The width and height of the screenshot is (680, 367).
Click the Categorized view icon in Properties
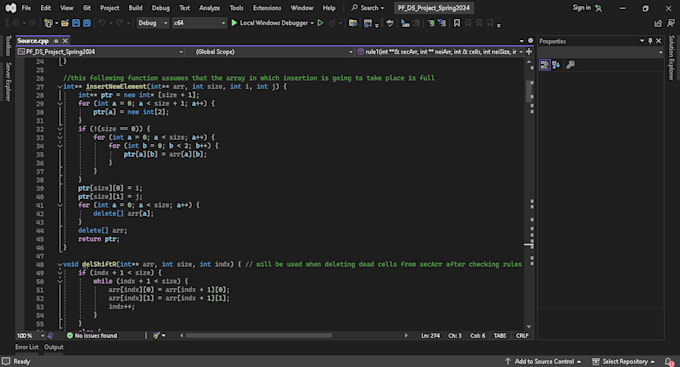pos(545,65)
